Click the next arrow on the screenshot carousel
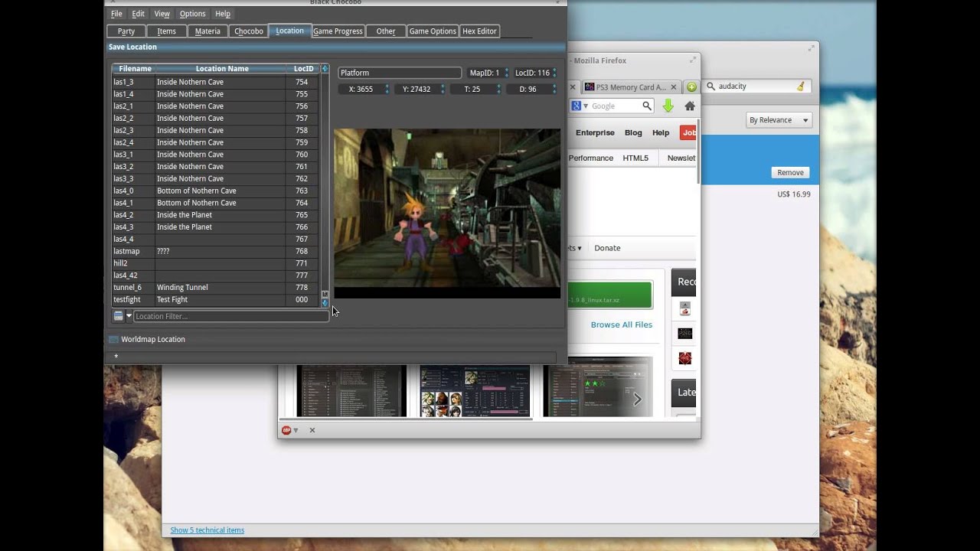 pos(637,399)
